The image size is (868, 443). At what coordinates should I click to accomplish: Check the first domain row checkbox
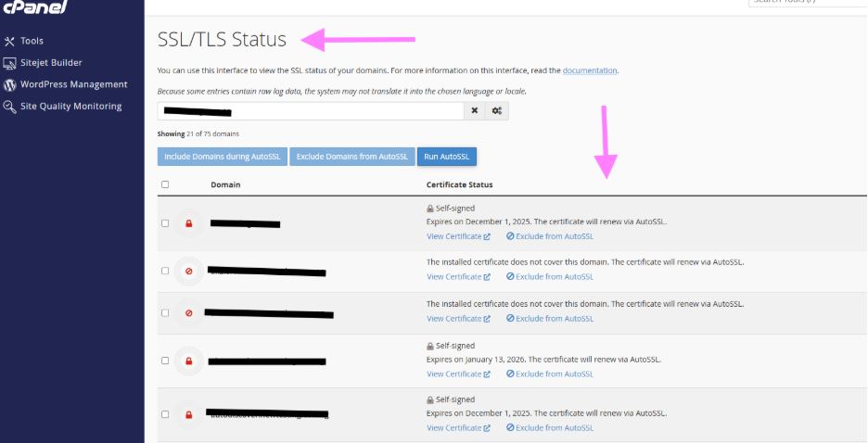point(165,223)
